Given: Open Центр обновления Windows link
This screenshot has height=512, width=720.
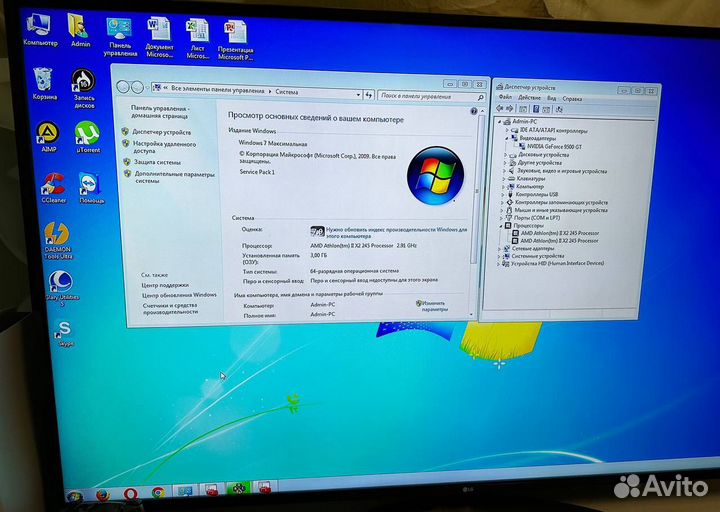Looking at the screenshot, I should (x=179, y=295).
